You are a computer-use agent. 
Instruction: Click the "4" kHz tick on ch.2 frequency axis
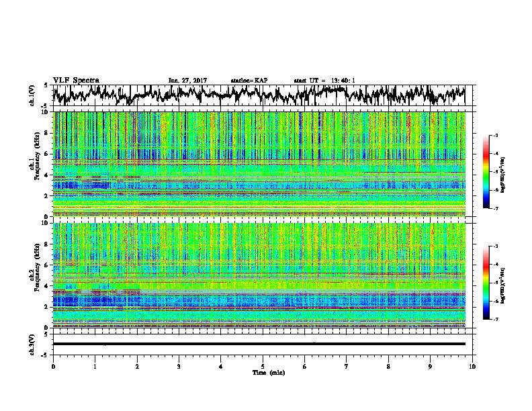[47, 286]
